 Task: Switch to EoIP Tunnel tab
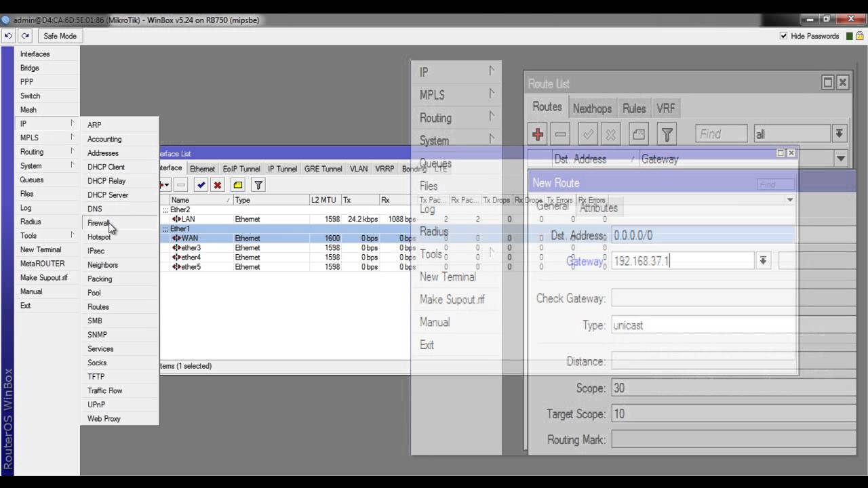(x=241, y=169)
